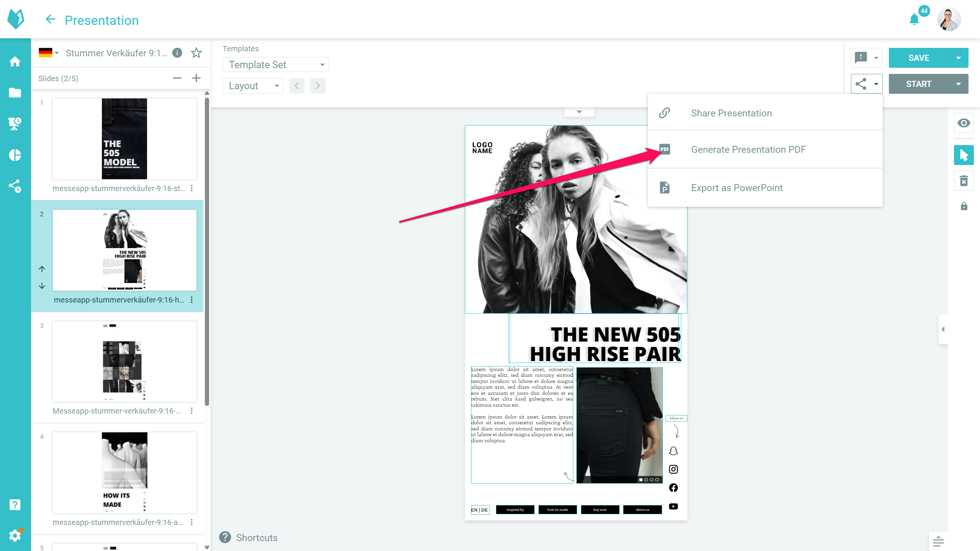The image size is (980, 551).
Task: Click the EN | DE language switch on slide
Action: (x=480, y=510)
